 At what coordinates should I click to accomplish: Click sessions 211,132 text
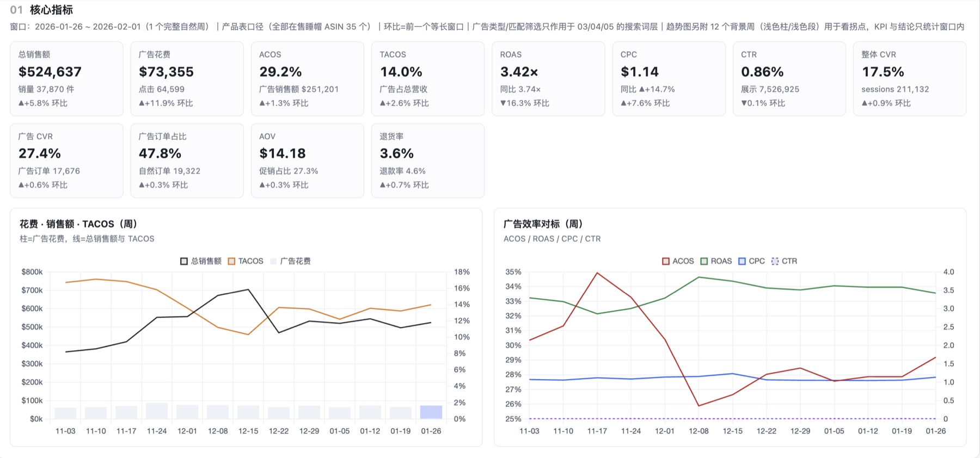[x=895, y=89]
